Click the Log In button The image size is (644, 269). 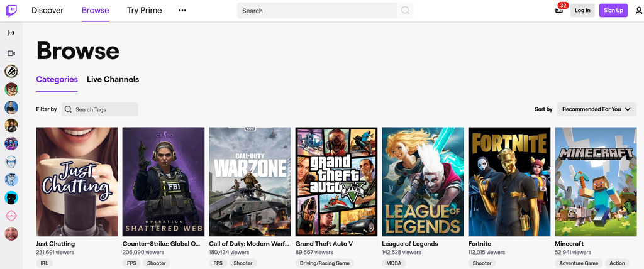click(582, 10)
